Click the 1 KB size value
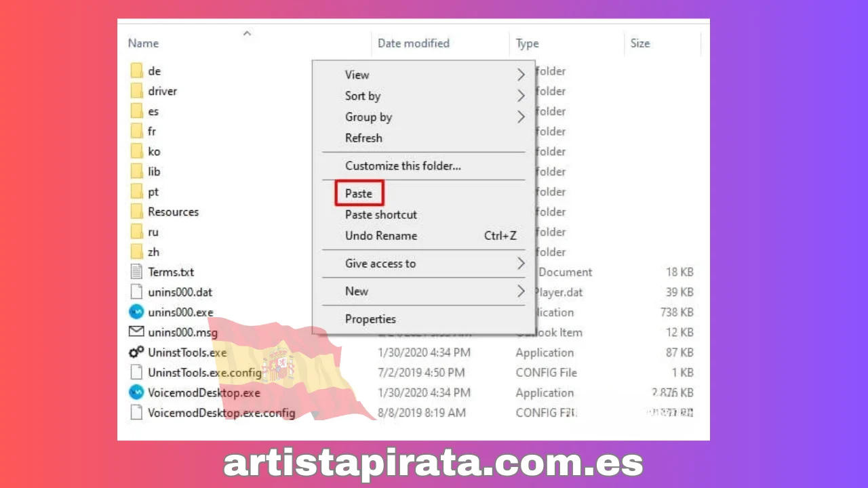Viewport: 868px width, 488px height. coord(683,373)
